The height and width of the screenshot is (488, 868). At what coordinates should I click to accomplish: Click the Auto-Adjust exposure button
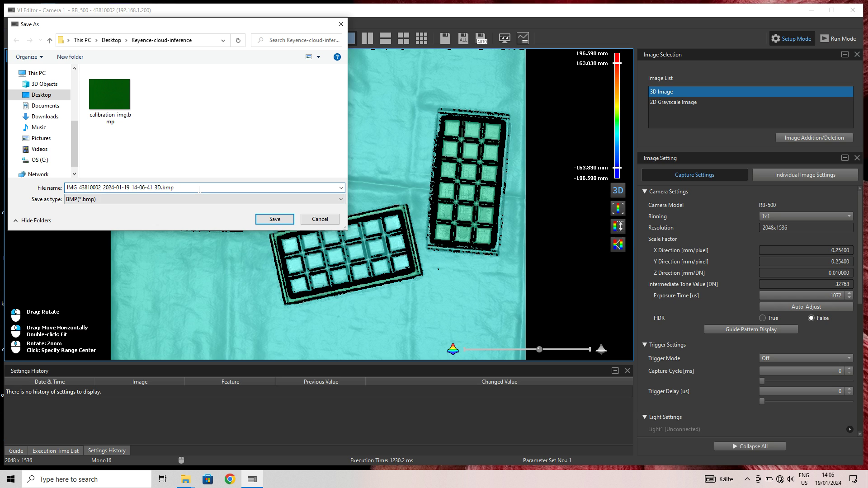(x=806, y=307)
